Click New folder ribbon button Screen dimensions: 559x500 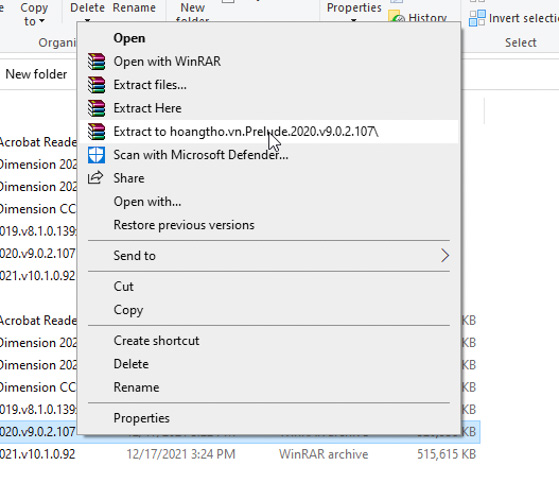pyautogui.click(x=193, y=11)
